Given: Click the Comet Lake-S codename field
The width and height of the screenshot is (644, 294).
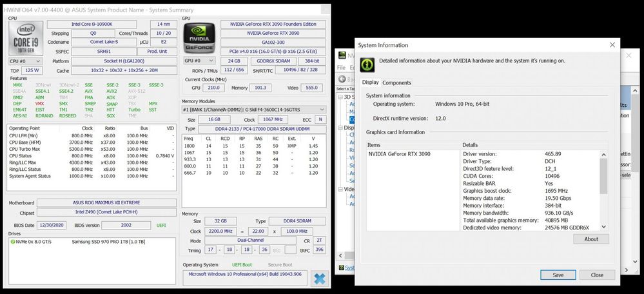Looking at the screenshot, I should click(x=104, y=43).
